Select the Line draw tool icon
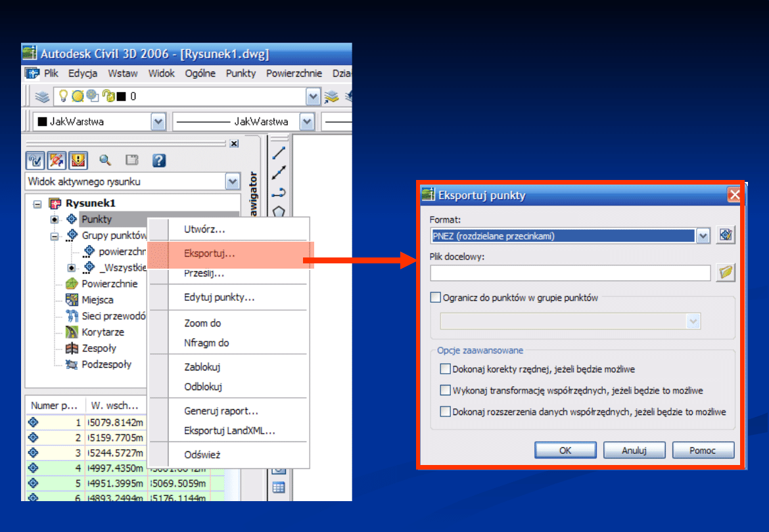 click(x=279, y=153)
